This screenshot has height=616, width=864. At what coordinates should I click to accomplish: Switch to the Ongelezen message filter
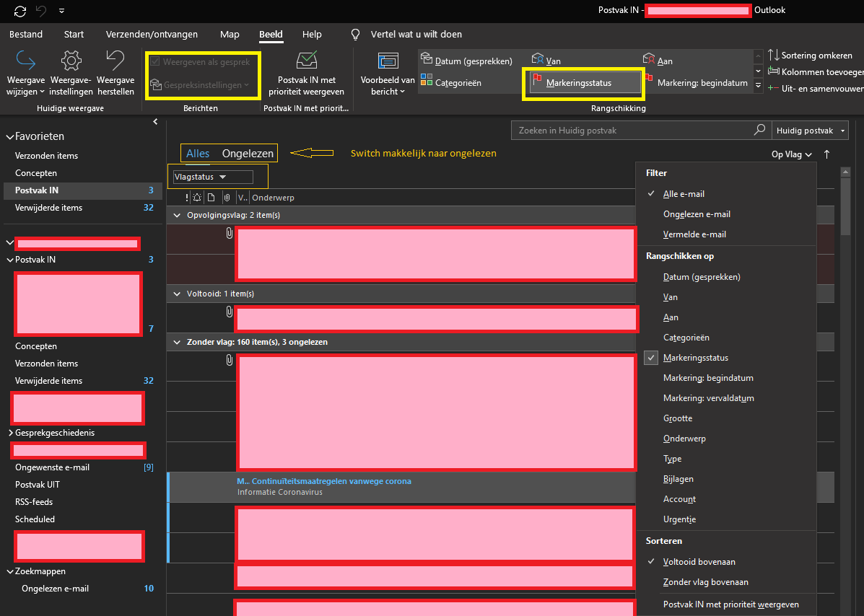(248, 153)
